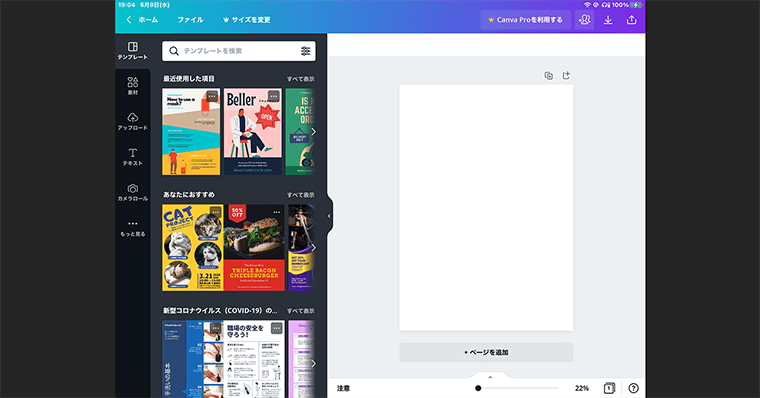760x398 pixels.
Task: Click the search magnifier icon
Action: tap(174, 51)
